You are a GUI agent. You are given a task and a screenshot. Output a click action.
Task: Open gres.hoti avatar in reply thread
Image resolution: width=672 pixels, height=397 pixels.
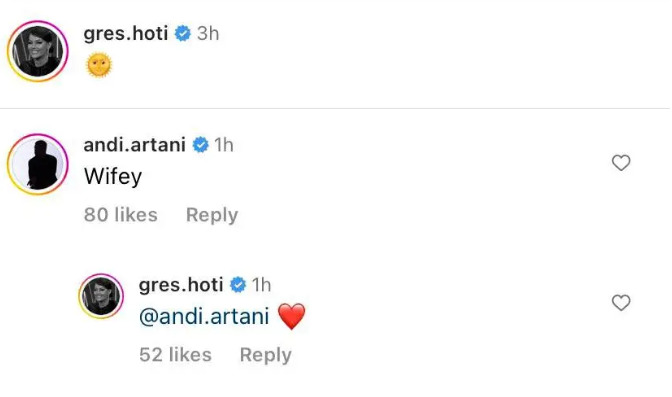[101, 296]
